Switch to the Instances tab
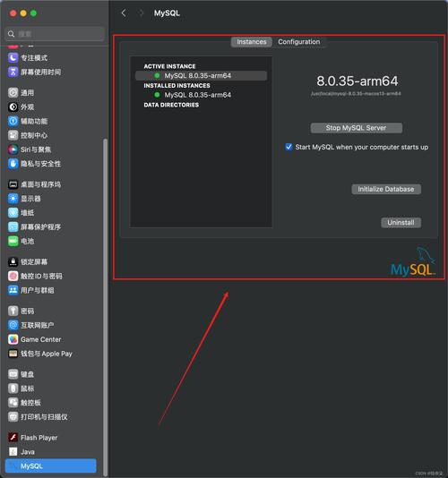This screenshot has width=448, height=478. (x=252, y=42)
